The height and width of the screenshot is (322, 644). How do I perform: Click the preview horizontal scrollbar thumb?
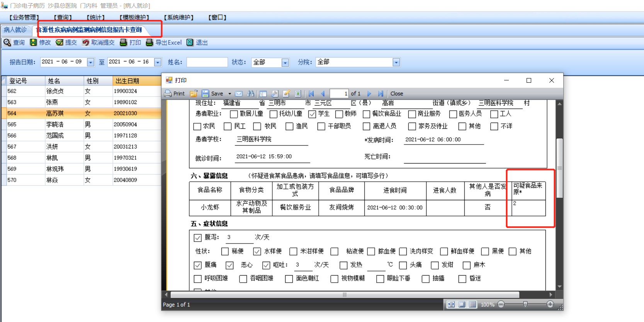(x=345, y=295)
